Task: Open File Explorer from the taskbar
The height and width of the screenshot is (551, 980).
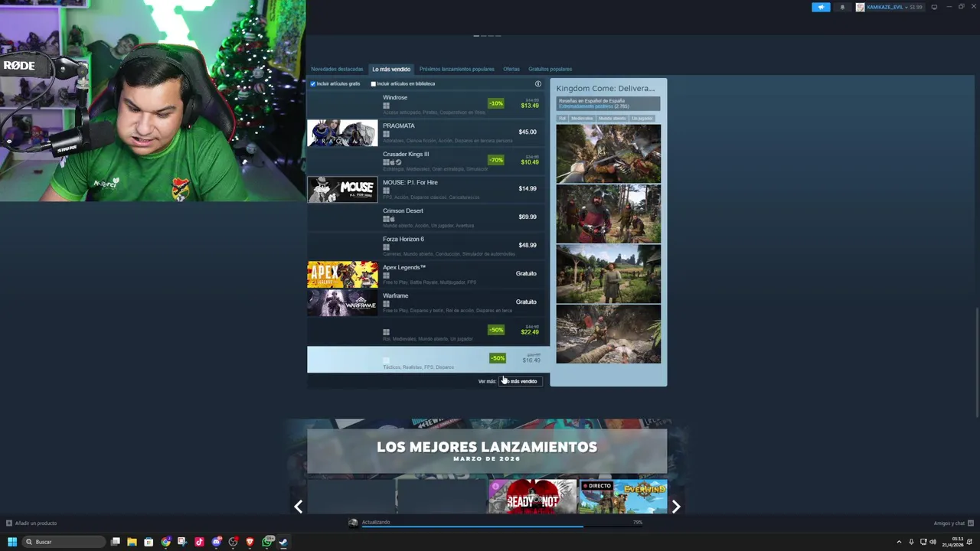Action: (132, 542)
